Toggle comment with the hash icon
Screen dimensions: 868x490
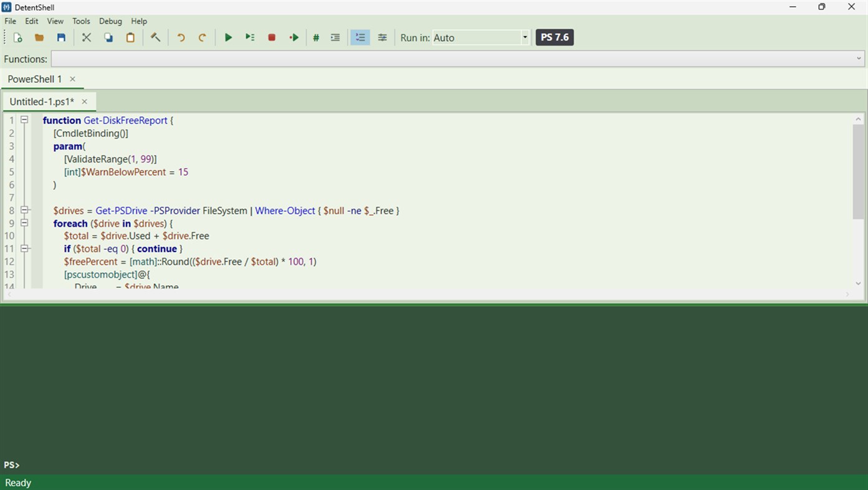(x=316, y=37)
